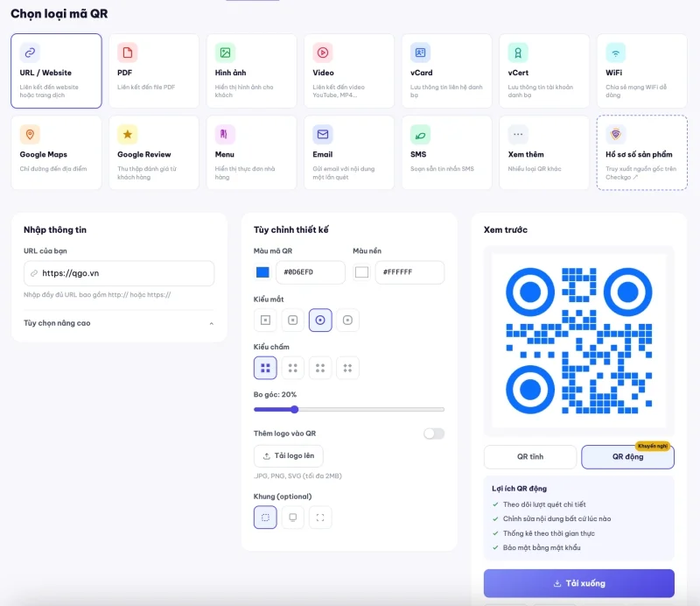Viewport: 700px width, 606px height.
Task: Select the corner-bracket Khung option
Action: [x=320, y=518]
